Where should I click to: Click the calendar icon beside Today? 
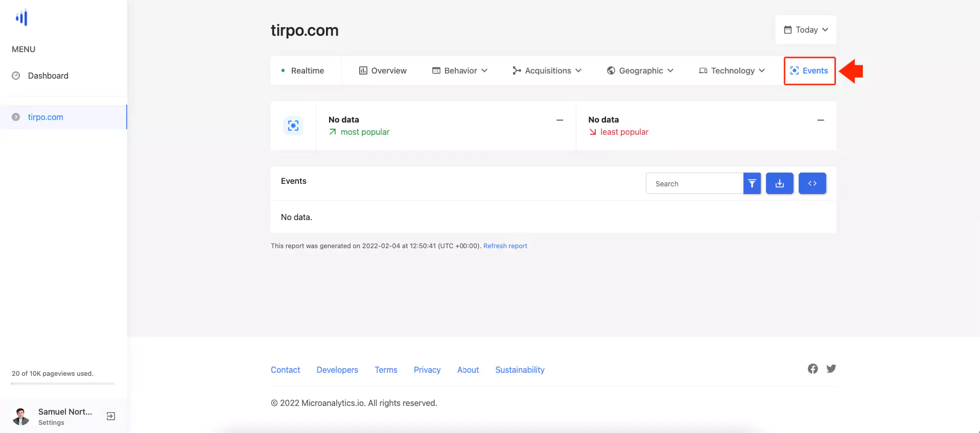788,30
